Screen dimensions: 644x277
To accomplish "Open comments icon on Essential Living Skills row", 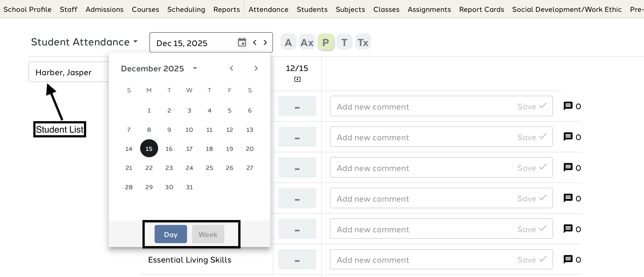I will click(568, 259).
